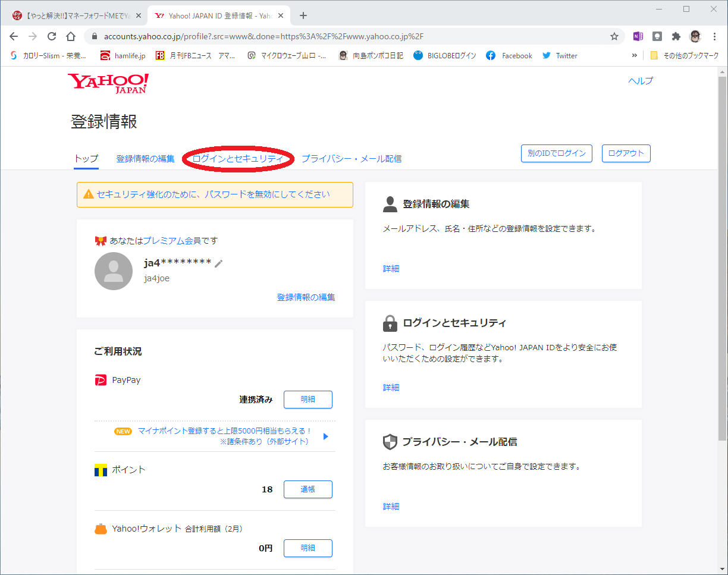
Task: Reload the page with refresh icon
Action: [52, 36]
